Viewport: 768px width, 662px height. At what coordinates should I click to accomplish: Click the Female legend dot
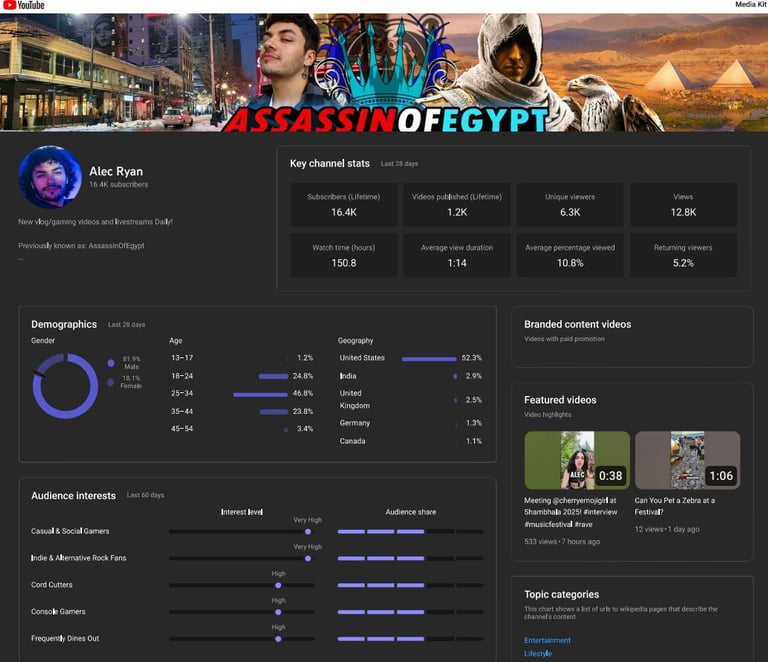click(x=111, y=382)
